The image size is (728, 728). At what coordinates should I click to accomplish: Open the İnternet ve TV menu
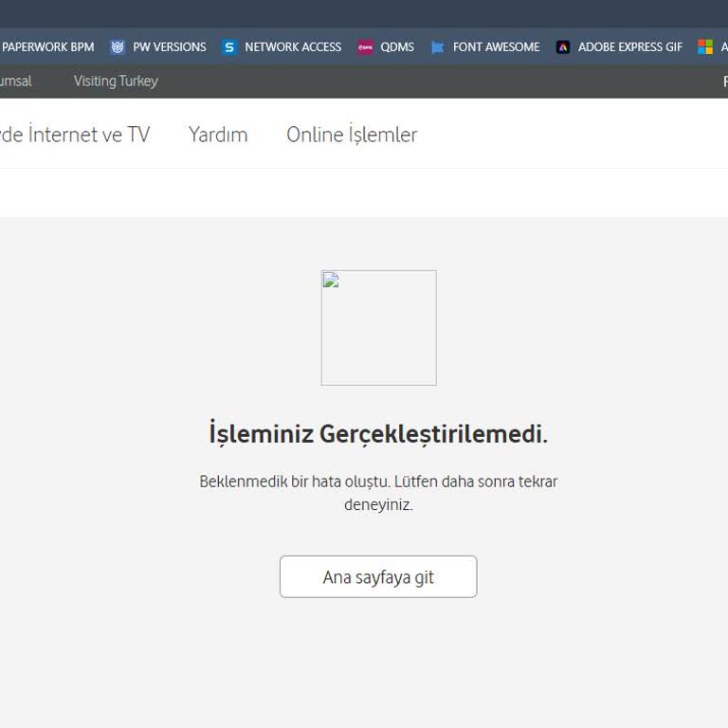(x=75, y=135)
